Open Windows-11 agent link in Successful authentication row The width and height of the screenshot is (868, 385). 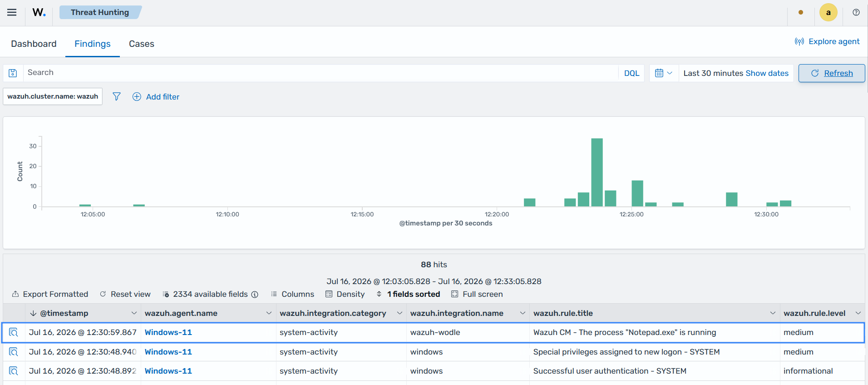click(168, 371)
